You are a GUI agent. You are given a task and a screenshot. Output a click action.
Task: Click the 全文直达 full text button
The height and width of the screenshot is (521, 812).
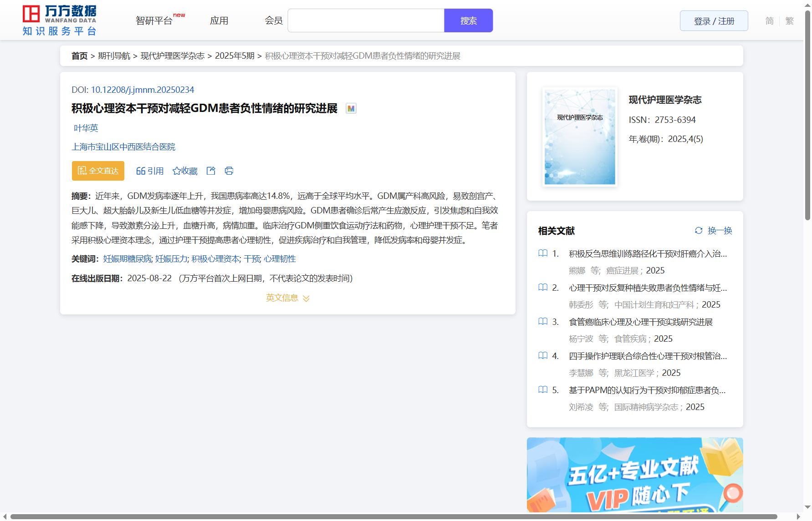click(98, 171)
